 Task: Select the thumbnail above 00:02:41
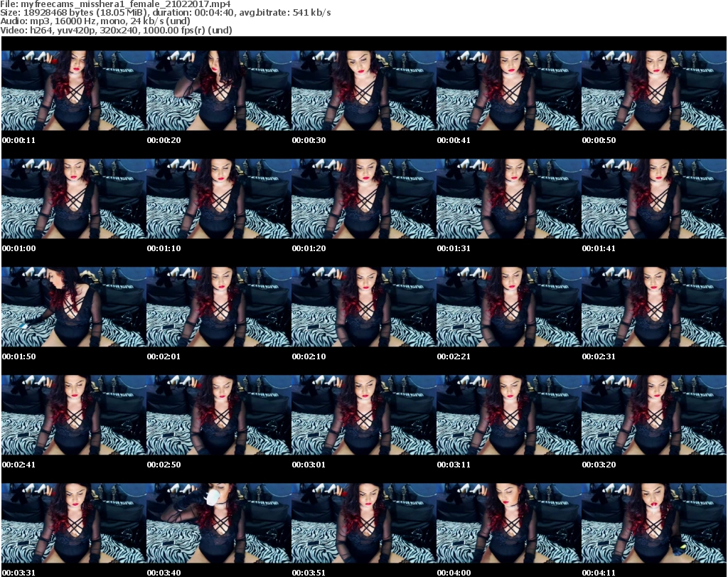74,415
